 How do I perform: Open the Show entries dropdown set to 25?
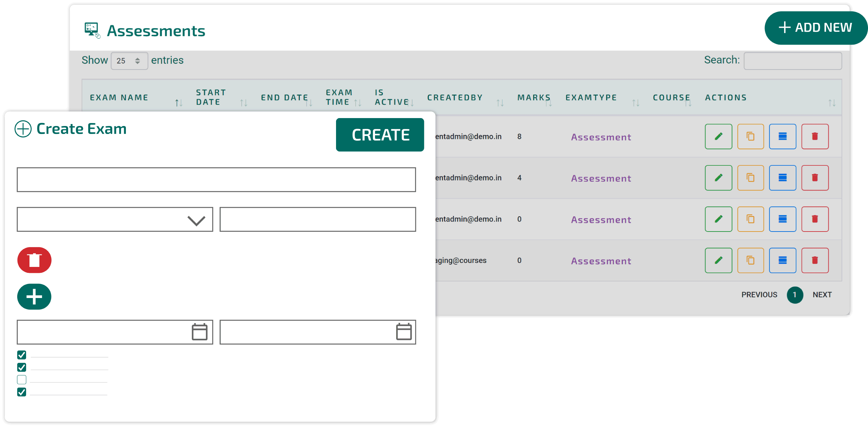point(129,61)
